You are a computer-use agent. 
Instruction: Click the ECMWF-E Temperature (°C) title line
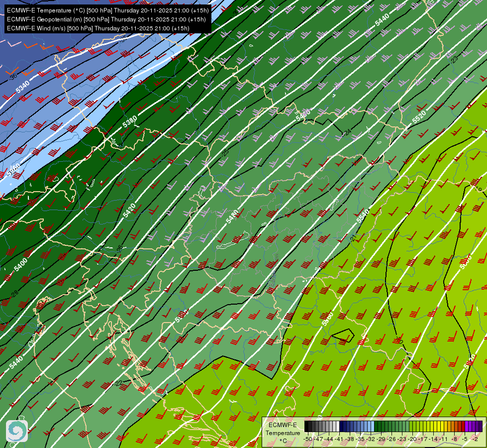click(108, 10)
